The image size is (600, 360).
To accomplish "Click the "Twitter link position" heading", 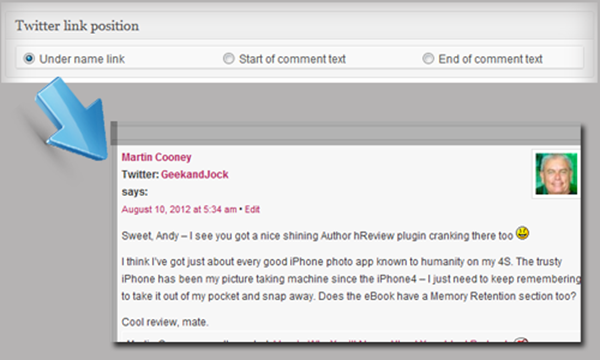I will coord(77,26).
